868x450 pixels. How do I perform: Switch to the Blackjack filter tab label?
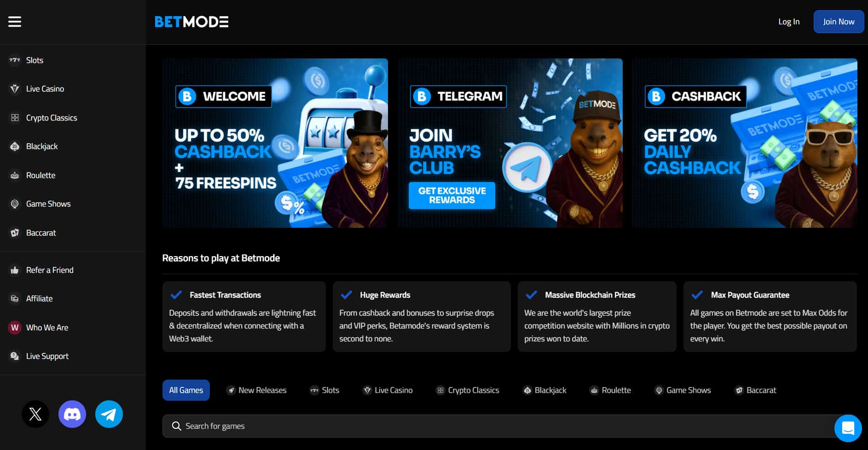coord(550,390)
